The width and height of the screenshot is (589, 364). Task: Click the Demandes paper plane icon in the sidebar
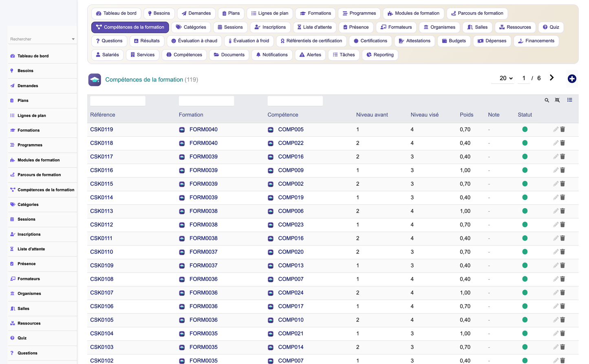point(12,86)
